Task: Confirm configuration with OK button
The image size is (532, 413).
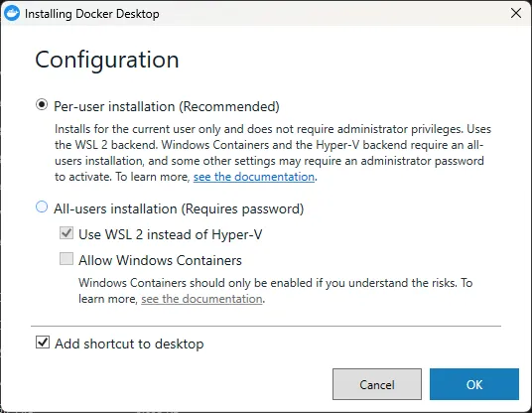Action: 474,384
